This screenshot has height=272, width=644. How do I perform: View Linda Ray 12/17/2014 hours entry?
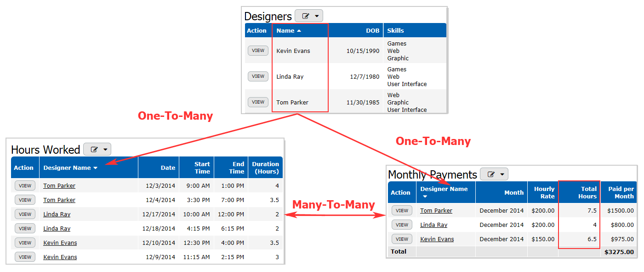[x=25, y=214]
